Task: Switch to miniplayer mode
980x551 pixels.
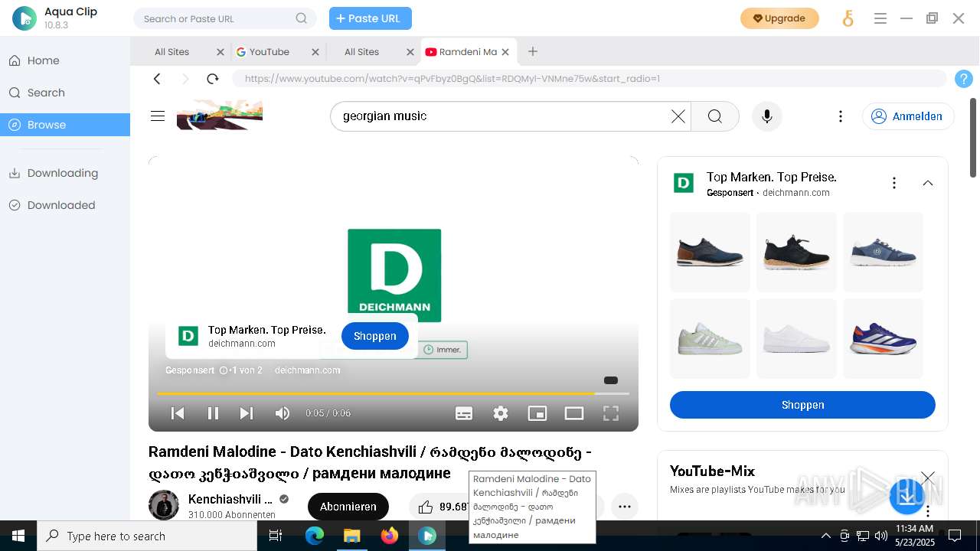Action: click(x=537, y=413)
